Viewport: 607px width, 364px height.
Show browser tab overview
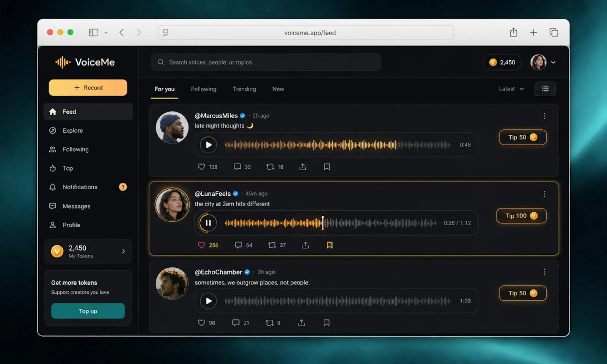(554, 32)
